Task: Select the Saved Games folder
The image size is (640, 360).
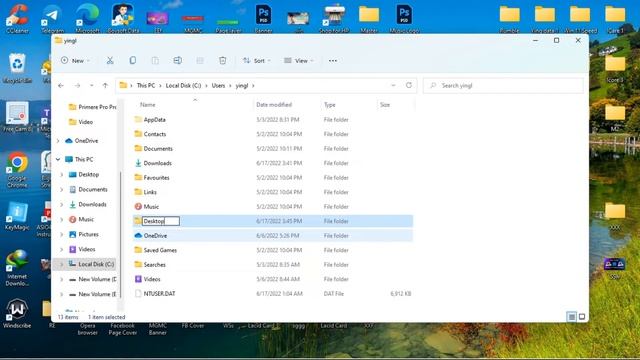Action: coord(273,250)
